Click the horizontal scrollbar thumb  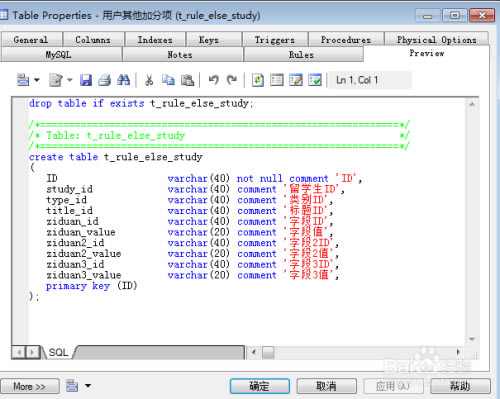coord(268,352)
